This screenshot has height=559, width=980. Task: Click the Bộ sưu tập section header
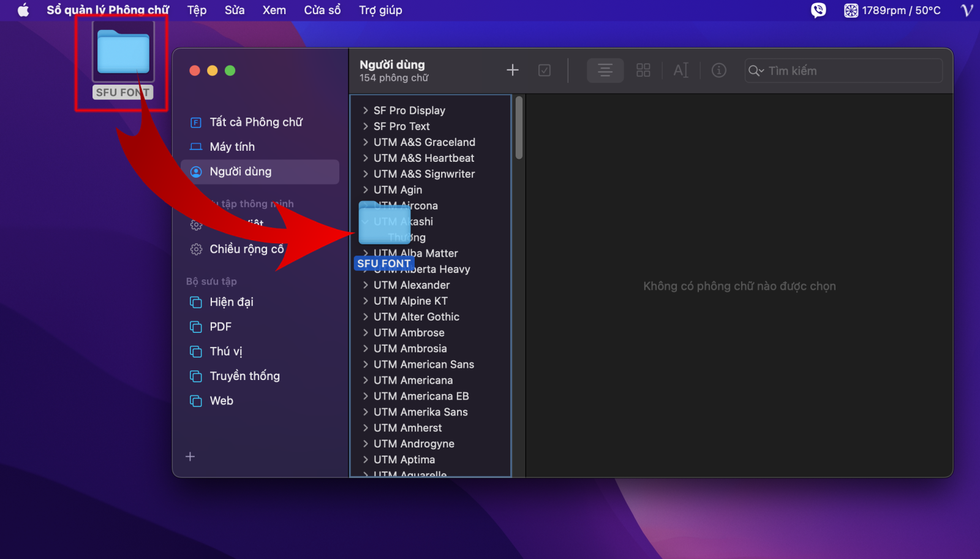pos(211,281)
